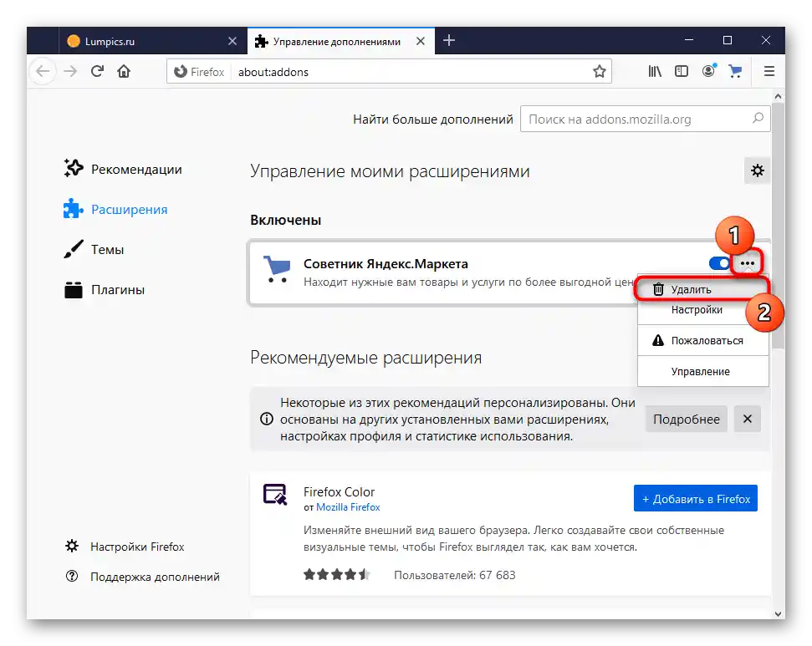Open the Library bookshelf icon
Viewport: 812px width, 646px height.
pos(655,71)
